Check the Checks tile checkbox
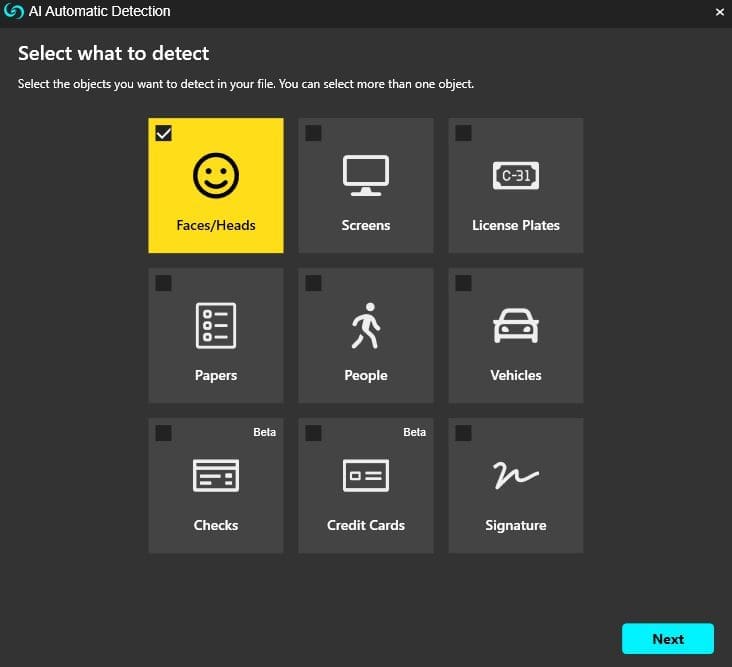The width and height of the screenshot is (732, 667). tap(164, 433)
